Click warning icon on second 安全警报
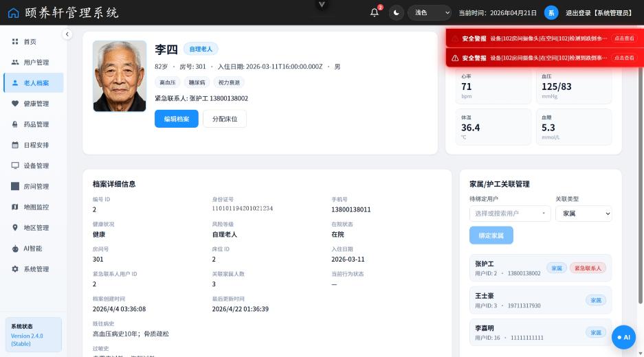 coord(455,58)
